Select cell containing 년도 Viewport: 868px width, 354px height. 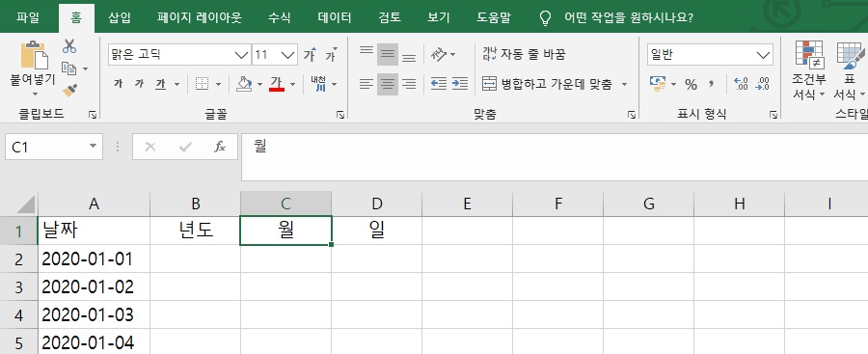point(196,231)
